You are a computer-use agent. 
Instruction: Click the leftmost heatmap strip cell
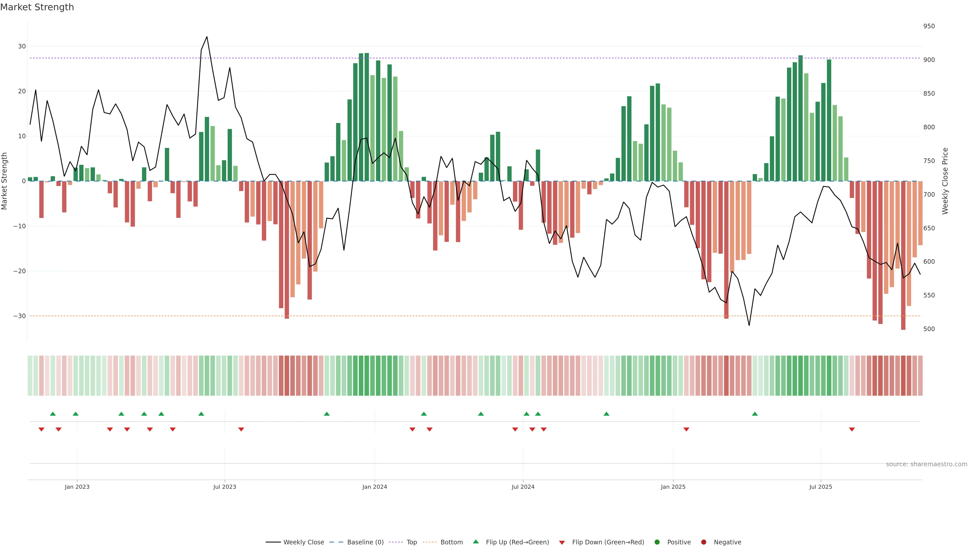pyautogui.click(x=30, y=375)
